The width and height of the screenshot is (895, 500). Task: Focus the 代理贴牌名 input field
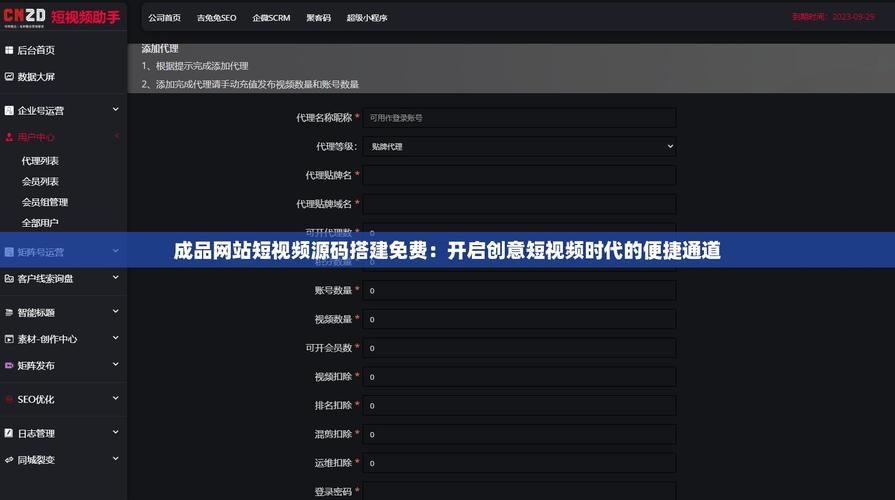[x=519, y=175]
